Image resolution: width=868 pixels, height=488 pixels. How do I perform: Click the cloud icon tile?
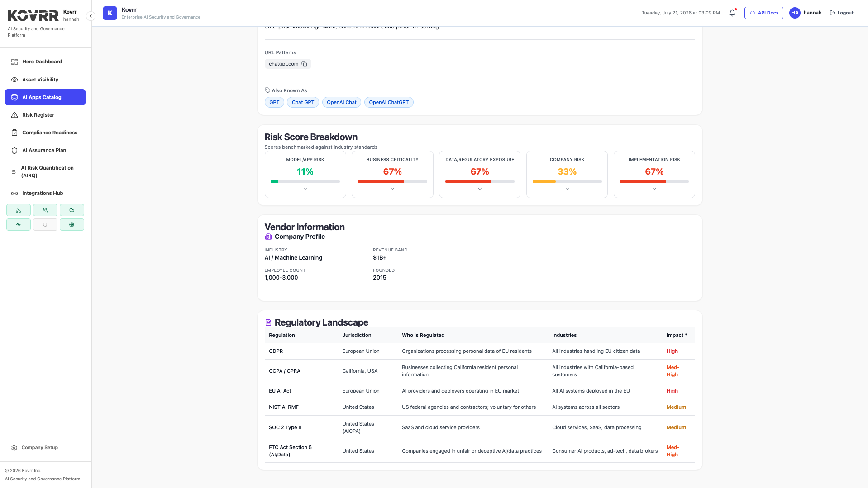[72, 210]
